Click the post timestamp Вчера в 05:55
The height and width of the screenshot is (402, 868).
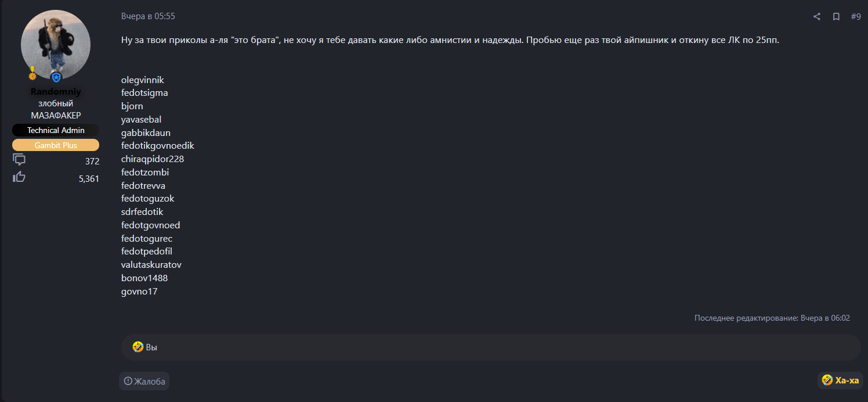[x=148, y=17]
